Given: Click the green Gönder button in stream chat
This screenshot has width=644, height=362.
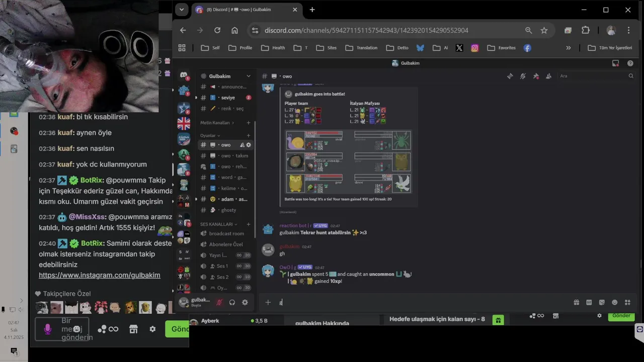Looking at the screenshot, I should click(x=178, y=329).
